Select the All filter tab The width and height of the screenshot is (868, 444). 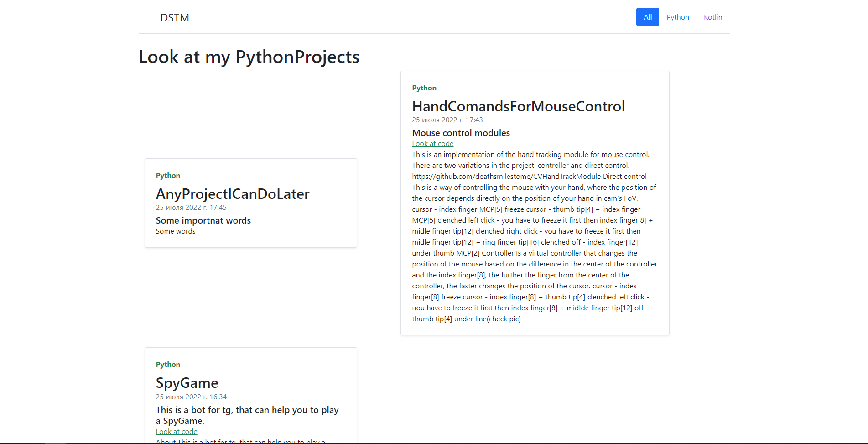[x=647, y=17]
